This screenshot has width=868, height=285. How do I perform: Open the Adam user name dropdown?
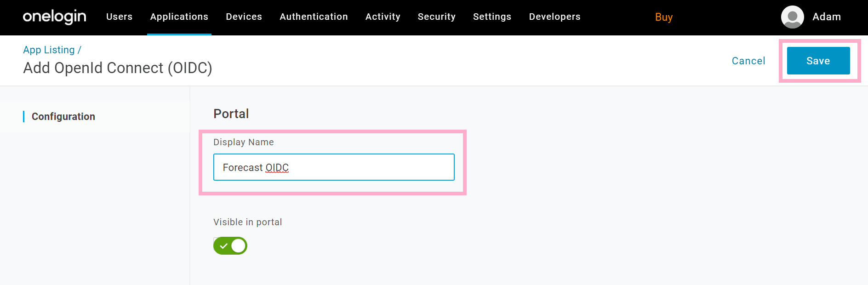click(827, 17)
